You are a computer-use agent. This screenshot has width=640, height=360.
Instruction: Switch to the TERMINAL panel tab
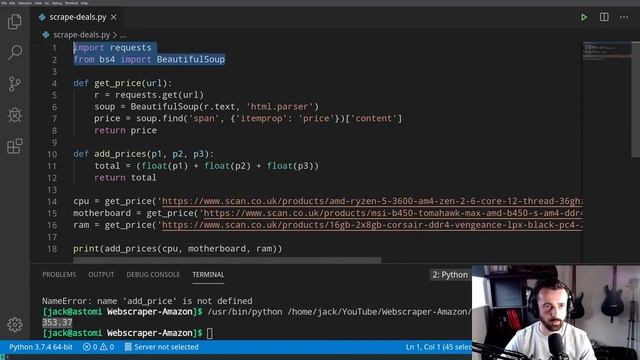click(x=208, y=275)
